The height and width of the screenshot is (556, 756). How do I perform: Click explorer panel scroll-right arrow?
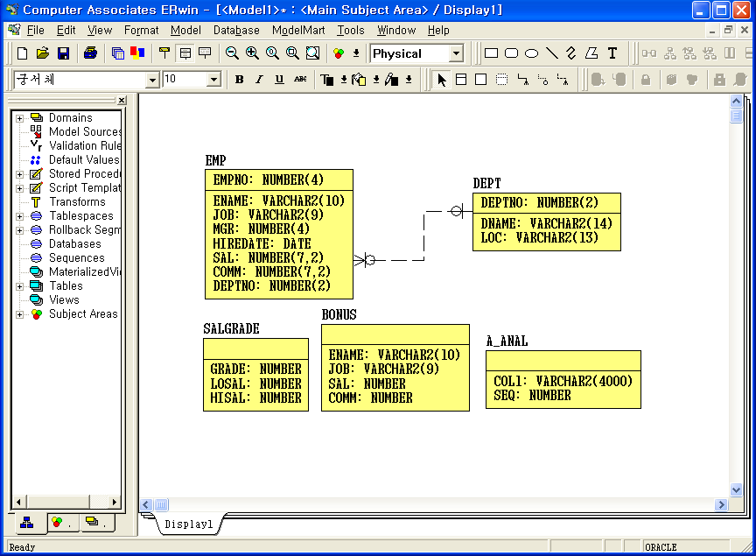(115, 502)
